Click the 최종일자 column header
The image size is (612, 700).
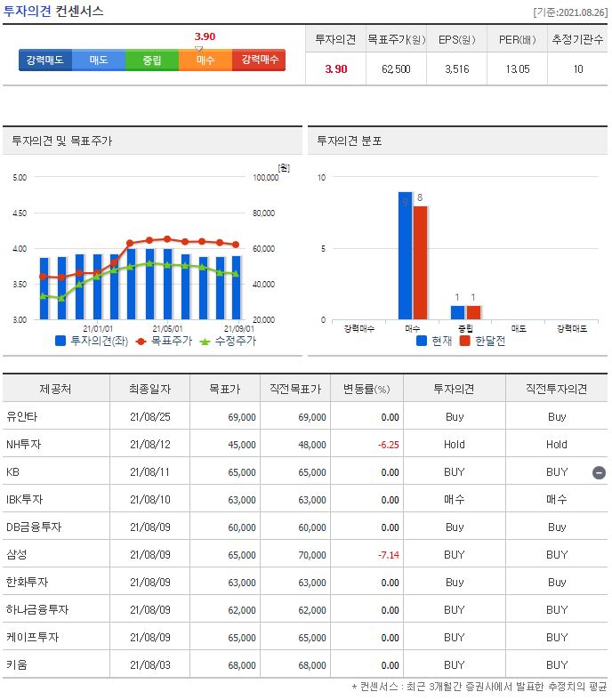(x=150, y=389)
